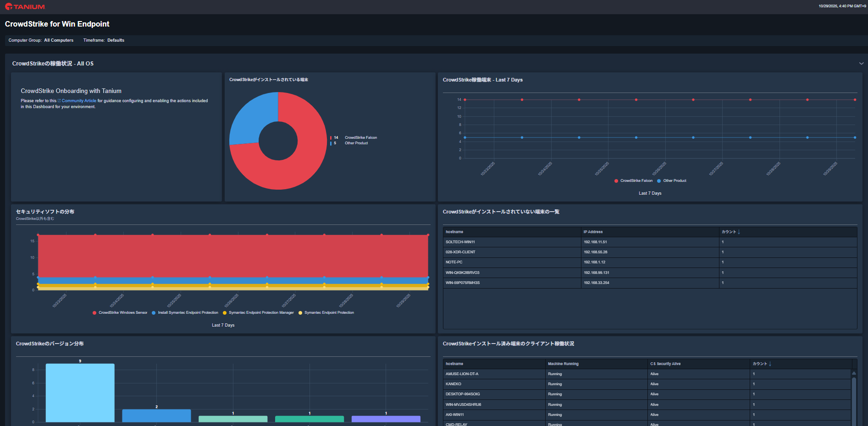Image resolution: width=868 pixels, height=426 pixels.
Task: Sort table by Machine Running column header
Action: [x=563, y=364]
